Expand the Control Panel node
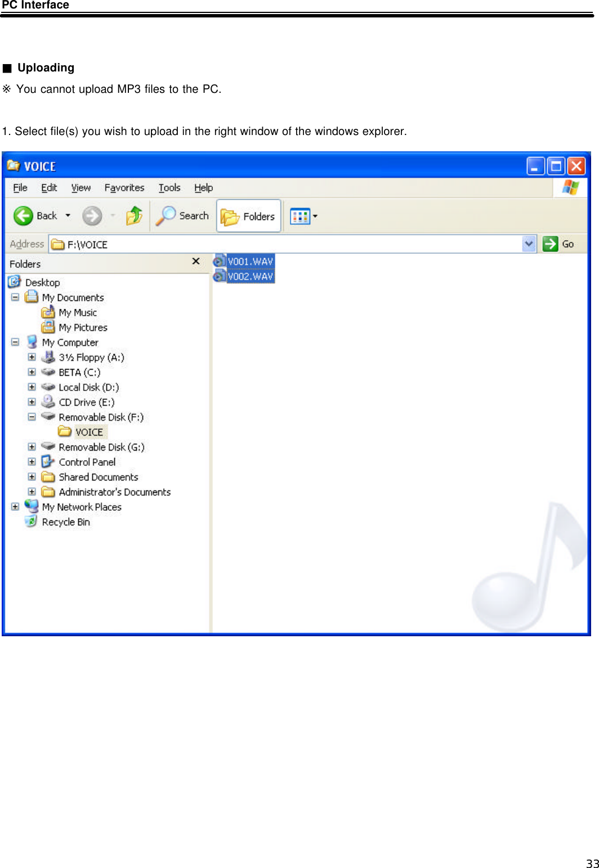The image size is (599, 868). (32, 462)
